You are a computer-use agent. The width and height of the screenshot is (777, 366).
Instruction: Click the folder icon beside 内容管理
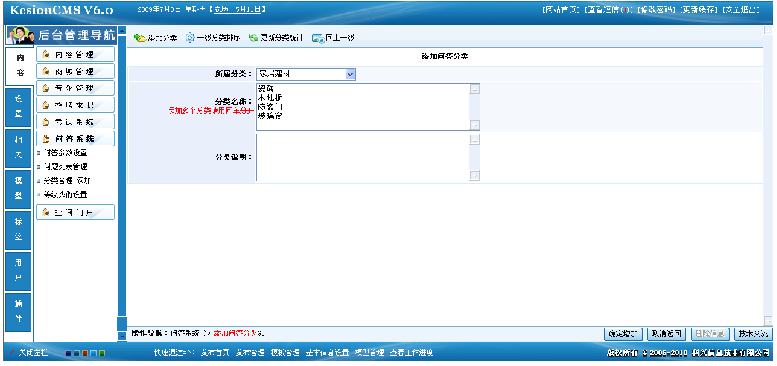(46, 54)
